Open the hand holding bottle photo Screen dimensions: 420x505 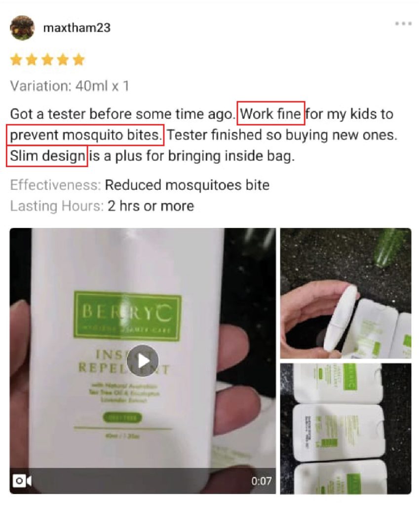(345, 293)
